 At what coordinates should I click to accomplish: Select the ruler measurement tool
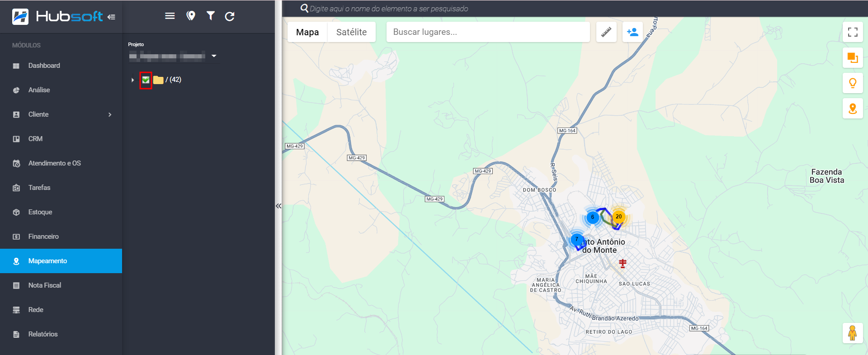606,32
